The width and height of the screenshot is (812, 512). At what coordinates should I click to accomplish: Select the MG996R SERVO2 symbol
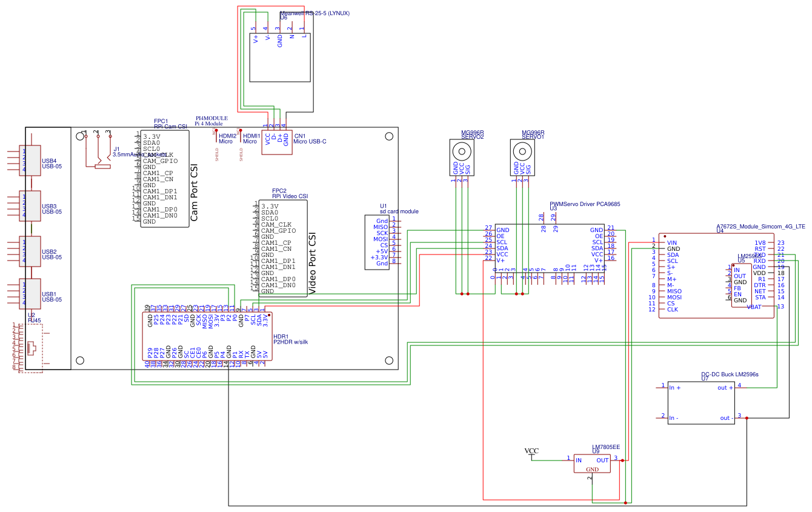click(462, 153)
